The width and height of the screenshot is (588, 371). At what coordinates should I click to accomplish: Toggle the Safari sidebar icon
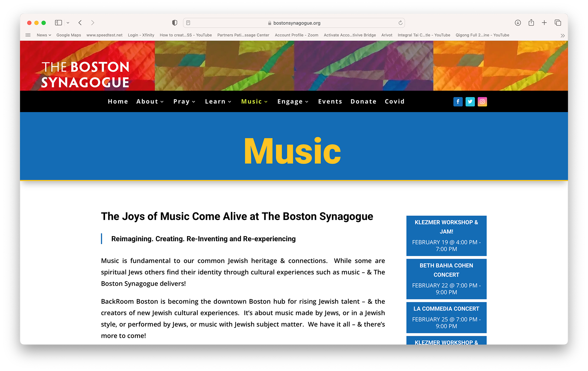pos(58,23)
